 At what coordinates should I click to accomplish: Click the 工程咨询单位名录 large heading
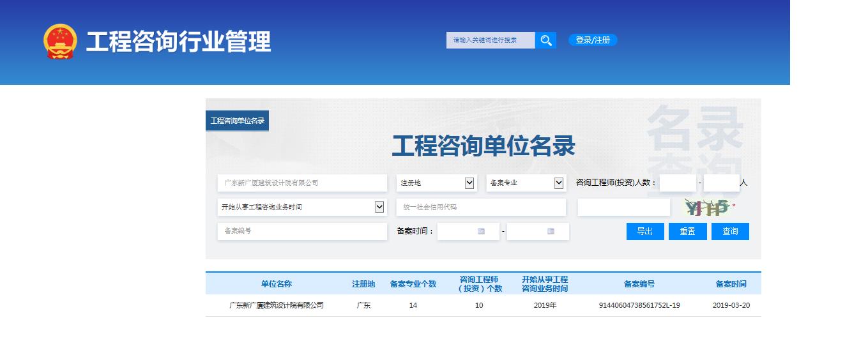[483, 146]
